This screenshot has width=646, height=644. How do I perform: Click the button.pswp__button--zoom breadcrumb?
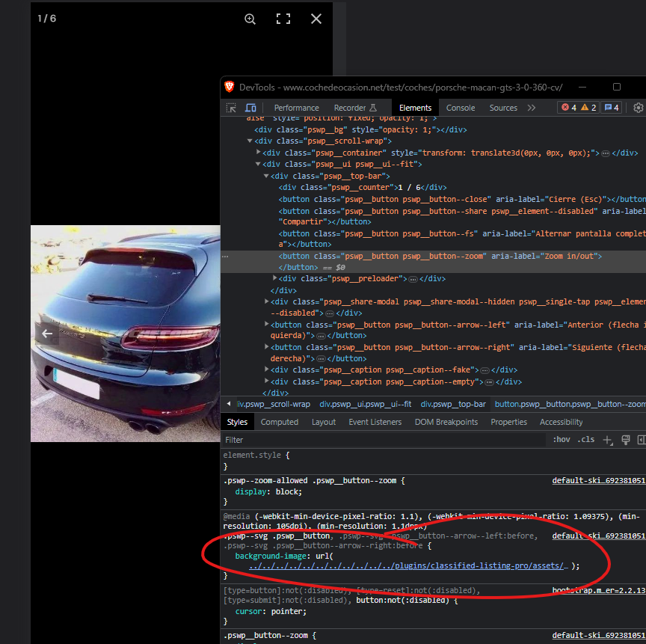pos(570,404)
